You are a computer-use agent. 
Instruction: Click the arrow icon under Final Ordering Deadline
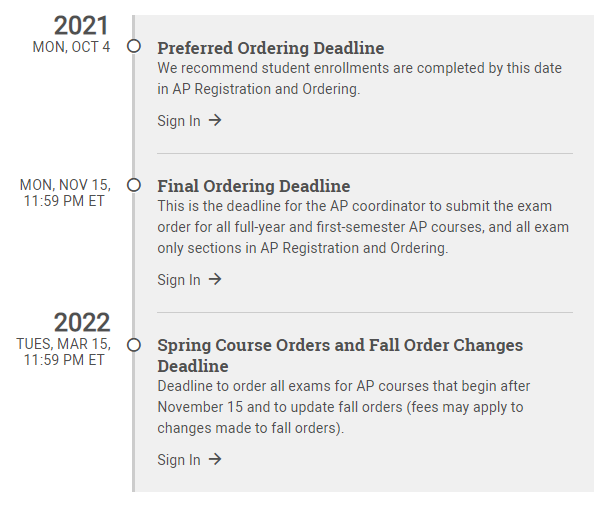[x=215, y=279]
